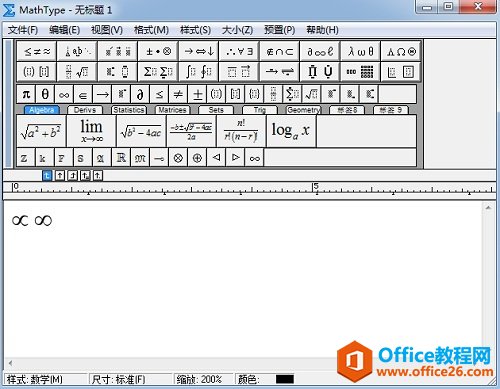Insert infinity symbol next to theta
The image size is (500, 389).
[x=64, y=94]
